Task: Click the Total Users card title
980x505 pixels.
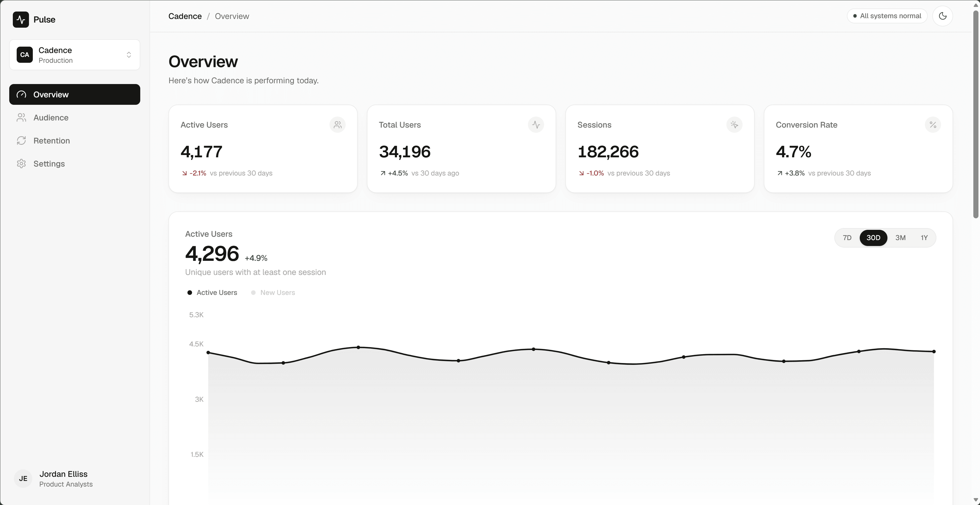Action: click(400, 125)
